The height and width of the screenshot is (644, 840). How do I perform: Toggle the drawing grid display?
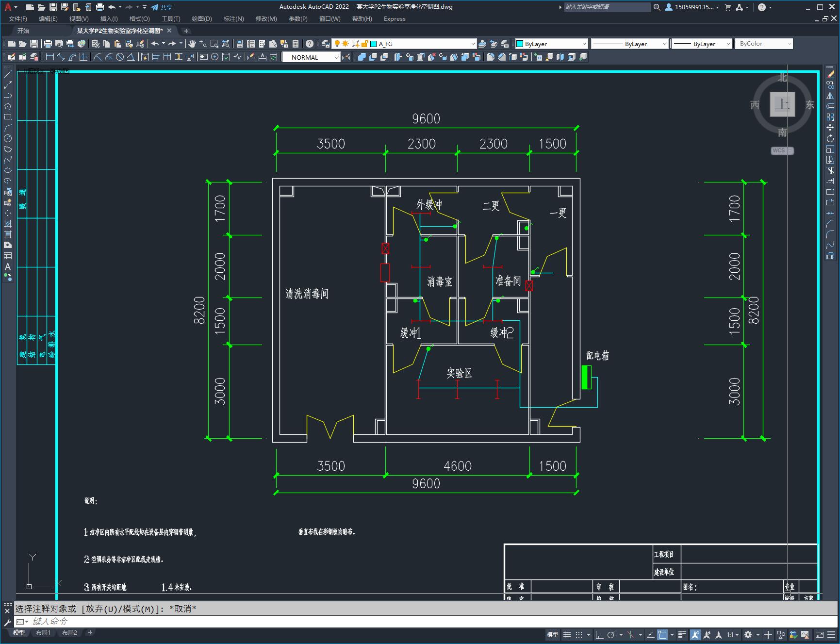567,635
